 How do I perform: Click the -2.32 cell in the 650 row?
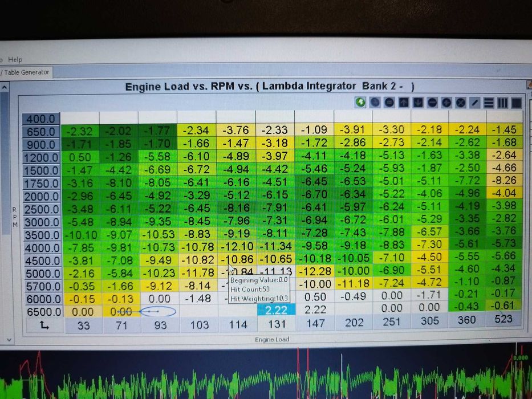pyautogui.click(x=80, y=131)
